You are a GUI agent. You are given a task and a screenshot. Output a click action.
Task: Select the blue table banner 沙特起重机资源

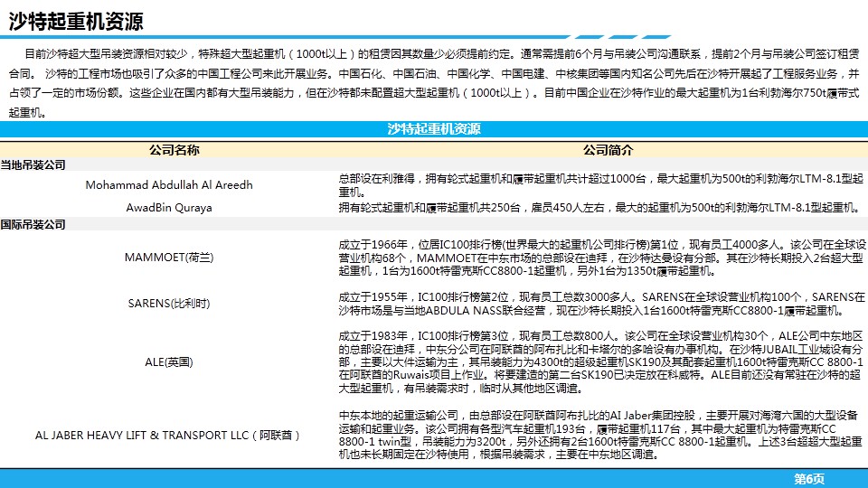point(434,129)
